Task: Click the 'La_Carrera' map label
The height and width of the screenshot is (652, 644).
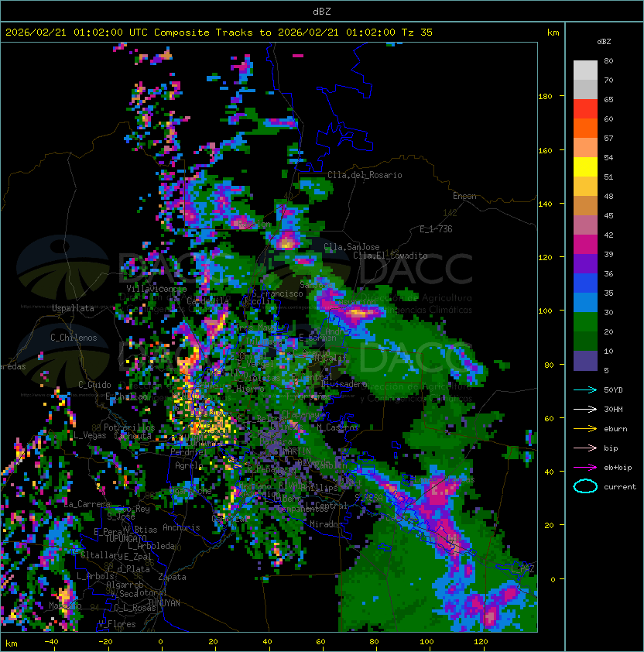Action: point(87,504)
